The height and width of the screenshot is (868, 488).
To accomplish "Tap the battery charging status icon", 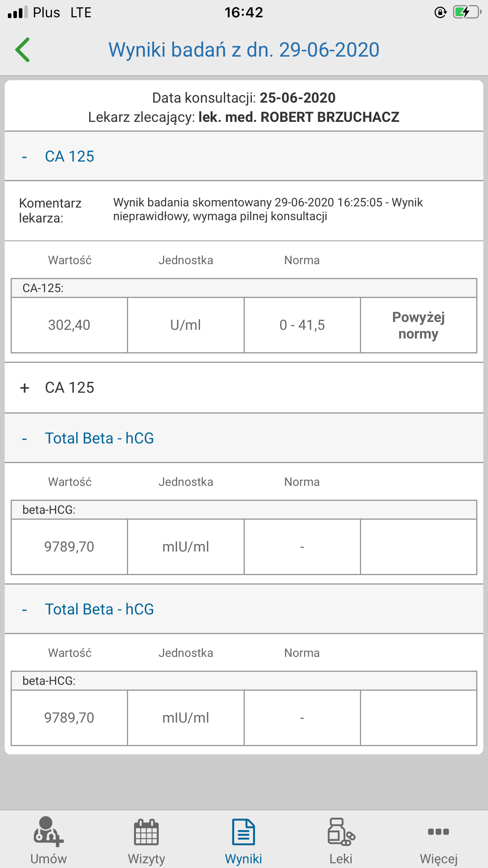I will tap(467, 13).
